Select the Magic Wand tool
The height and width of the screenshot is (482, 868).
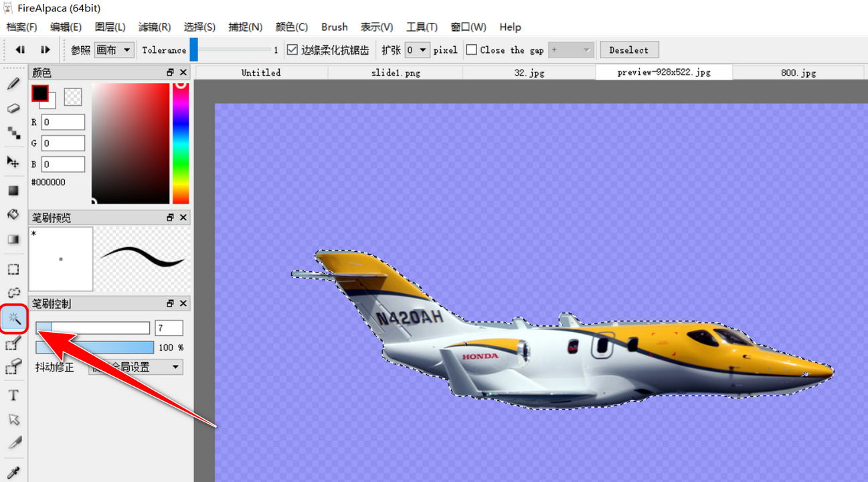pyautogui.click(x=14, y=319)
